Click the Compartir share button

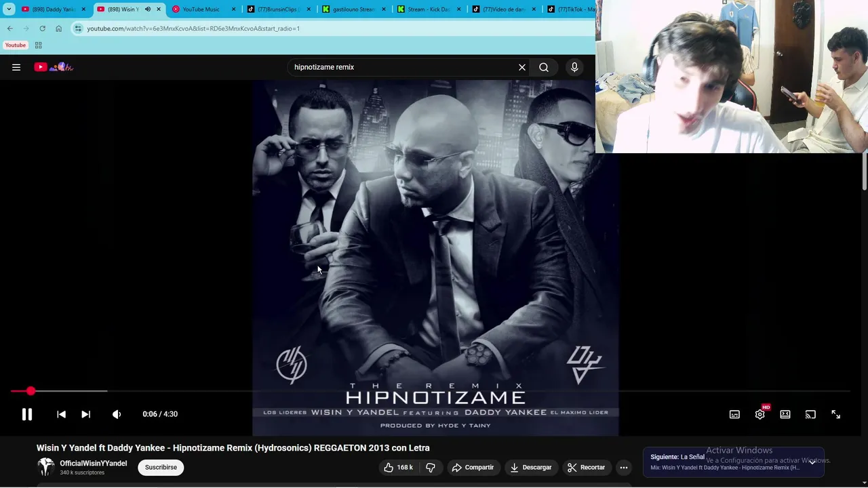pos(473,467)
